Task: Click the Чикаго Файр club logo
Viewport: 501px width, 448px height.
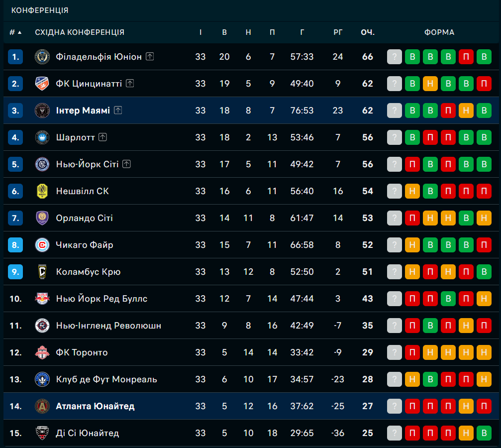Action: [x=42, y=245]
